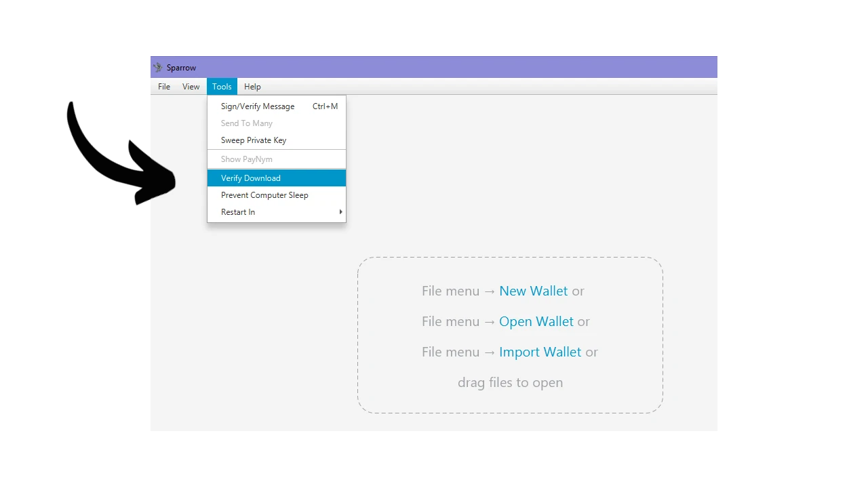Select Sign/Verify Message from Tools menu

click(x=258, y=106)
